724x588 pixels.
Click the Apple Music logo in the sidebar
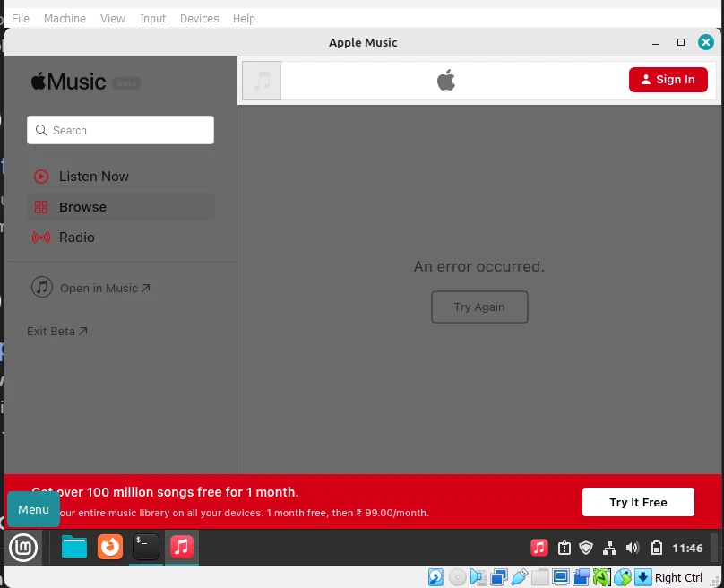68,82
